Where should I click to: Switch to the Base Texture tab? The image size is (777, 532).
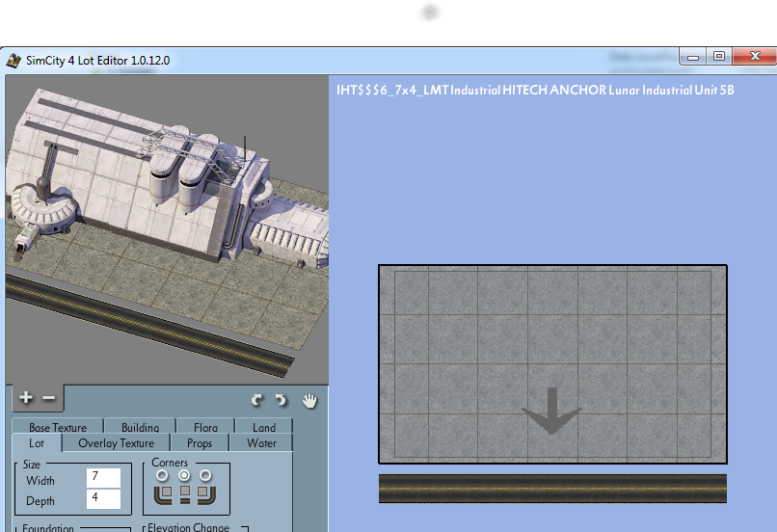(58, 427)
